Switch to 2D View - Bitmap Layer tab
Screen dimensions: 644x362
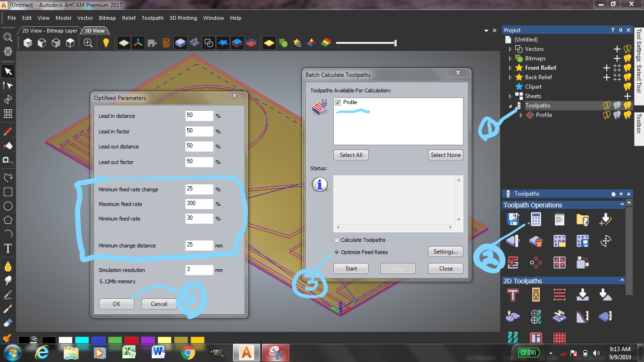[x=50, y=31]
